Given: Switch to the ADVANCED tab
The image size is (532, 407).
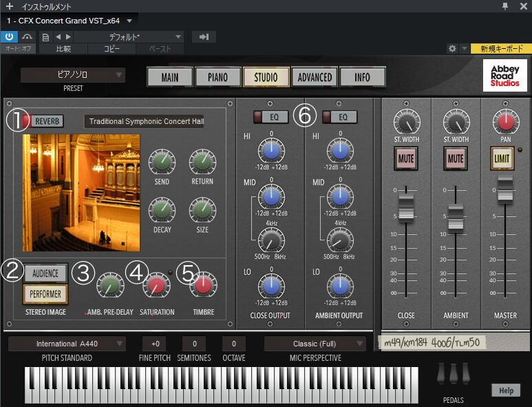Looking at the screenshot, I should (x=315, y=77).
